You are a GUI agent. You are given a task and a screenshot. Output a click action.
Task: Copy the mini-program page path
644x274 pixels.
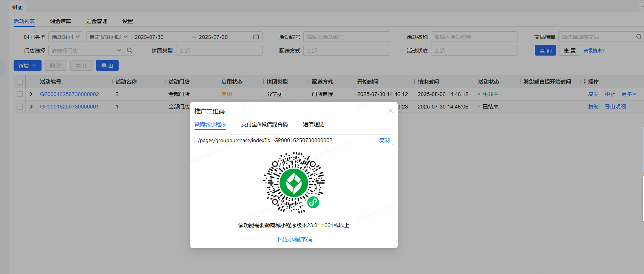pyautogui.click(x=385, y=140)
